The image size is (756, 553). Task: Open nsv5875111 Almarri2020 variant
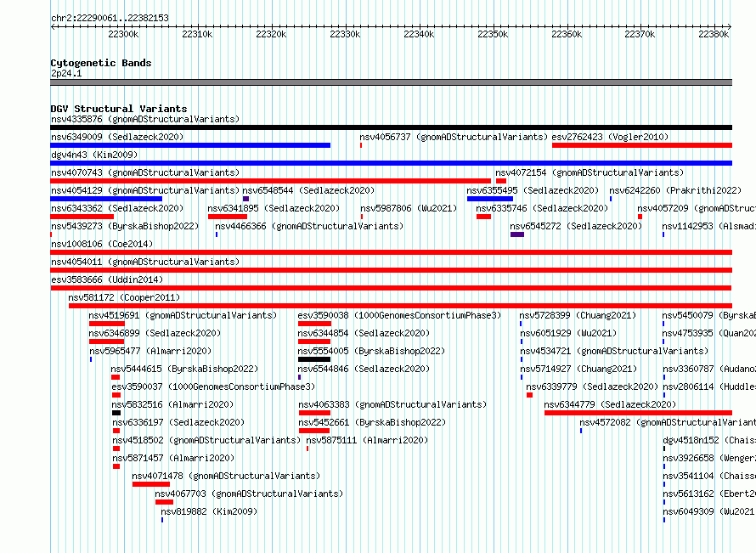[367, 440]
